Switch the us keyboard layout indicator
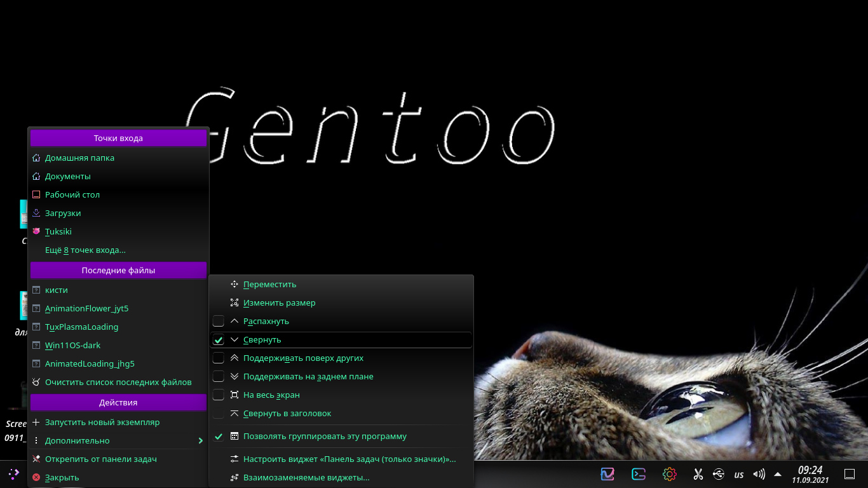The image size is (868, 488). pyautogui.click(x=739, y=475)
